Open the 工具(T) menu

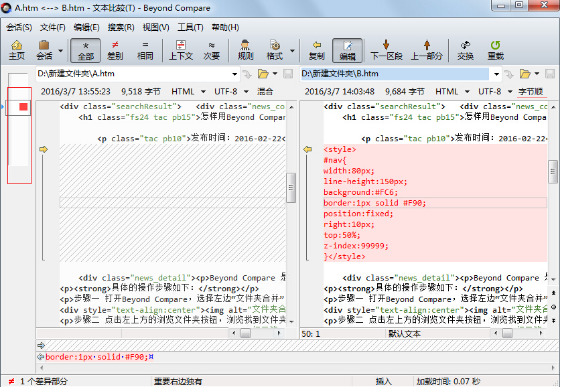tap(190, 27)
